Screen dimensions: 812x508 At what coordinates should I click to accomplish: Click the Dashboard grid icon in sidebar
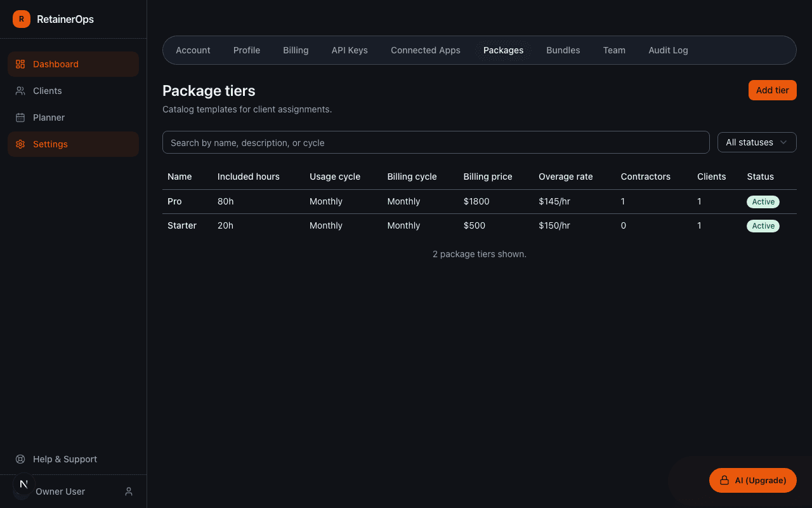20,64
